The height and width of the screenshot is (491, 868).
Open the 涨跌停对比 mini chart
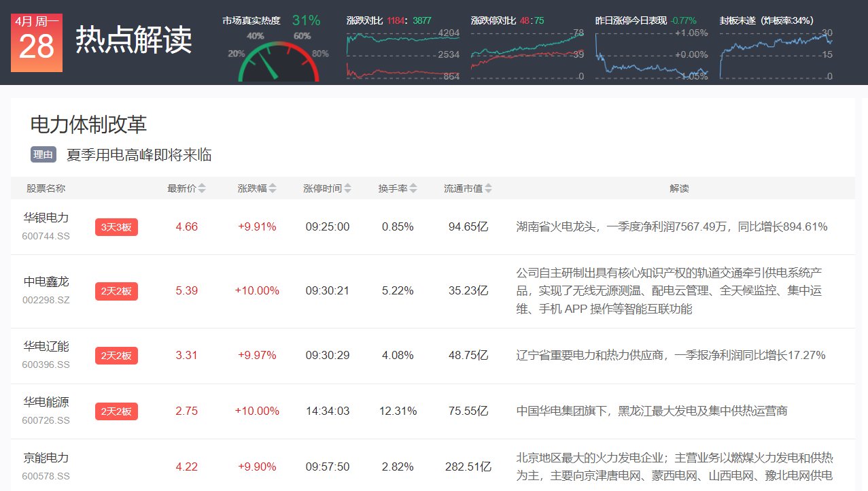pos(527,54)
